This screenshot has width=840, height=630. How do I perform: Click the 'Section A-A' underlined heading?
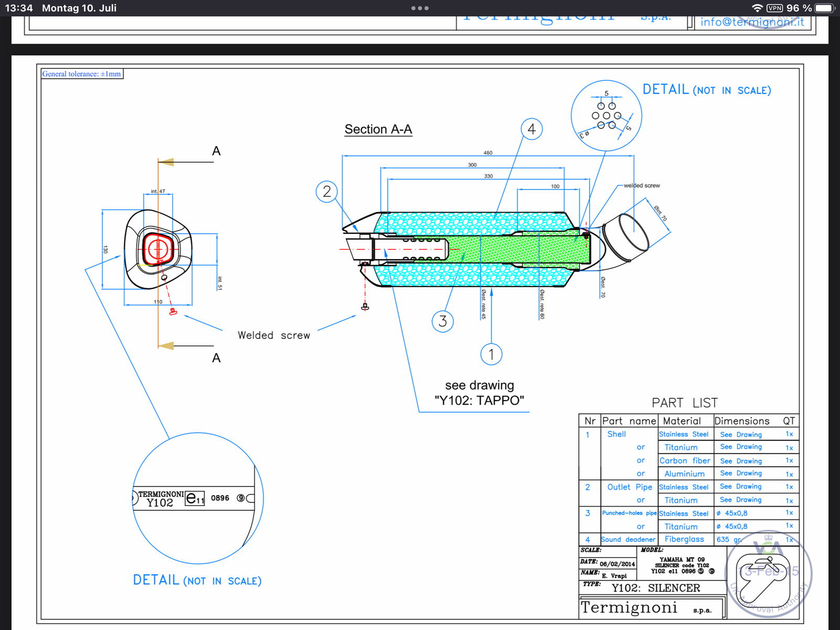click(378, 130)
